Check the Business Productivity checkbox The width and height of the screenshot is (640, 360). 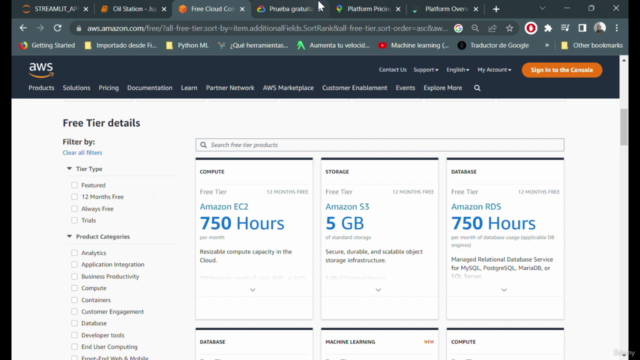[74, 276]
